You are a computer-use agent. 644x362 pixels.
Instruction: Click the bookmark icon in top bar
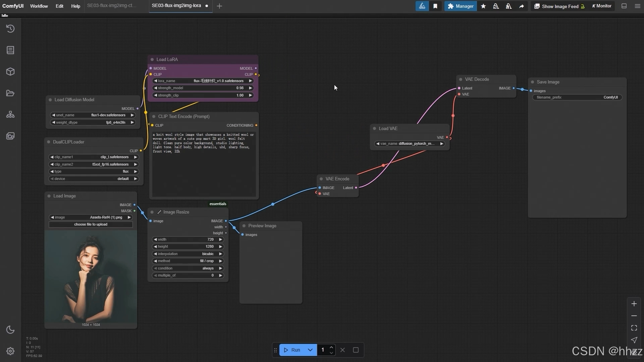point(435,6)
